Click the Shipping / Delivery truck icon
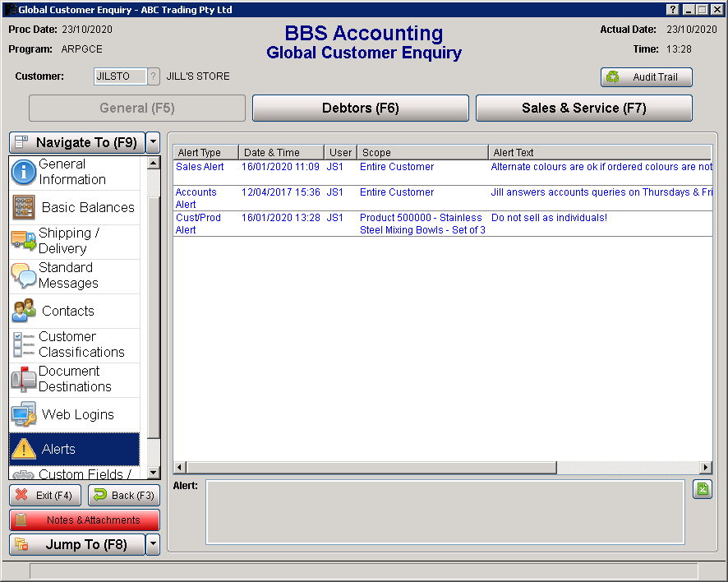The image size is (728, 582). (23, 241)
